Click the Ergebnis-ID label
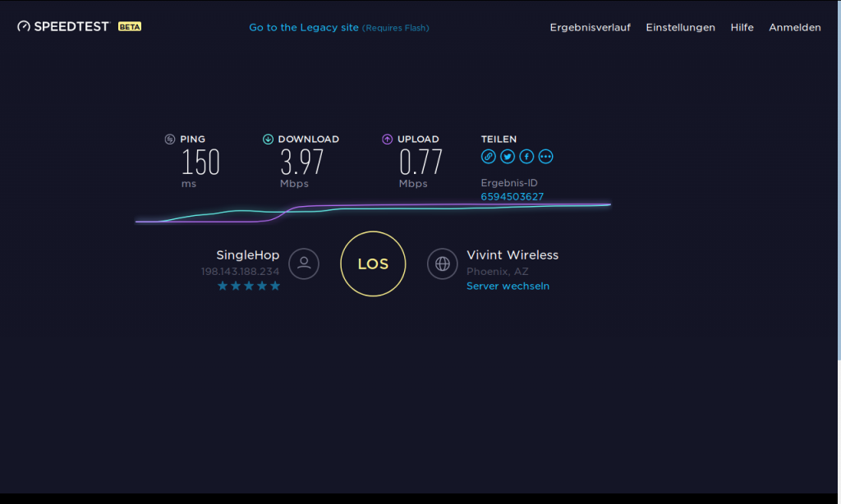 pos(509,183)
